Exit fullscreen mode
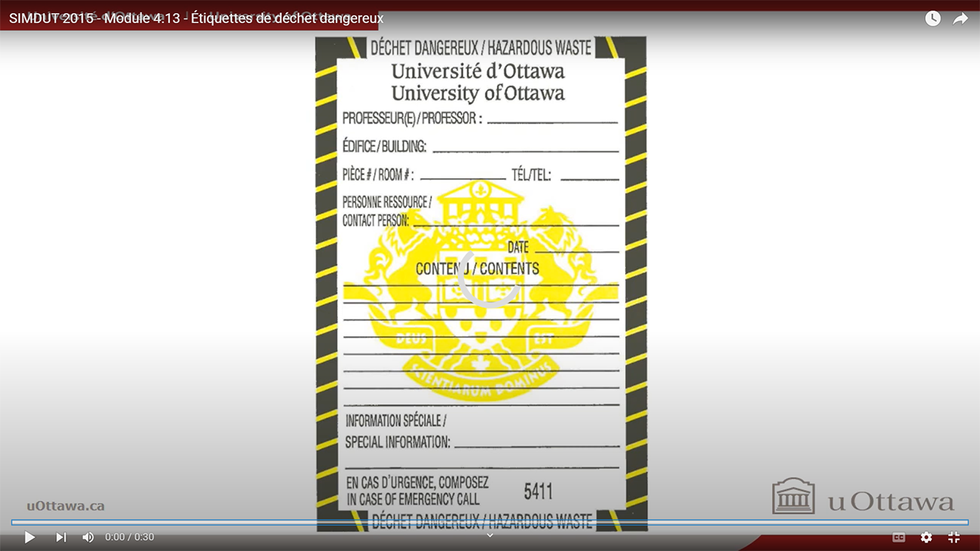The width and height of the screenshot is (980, 551). point(954,537)
